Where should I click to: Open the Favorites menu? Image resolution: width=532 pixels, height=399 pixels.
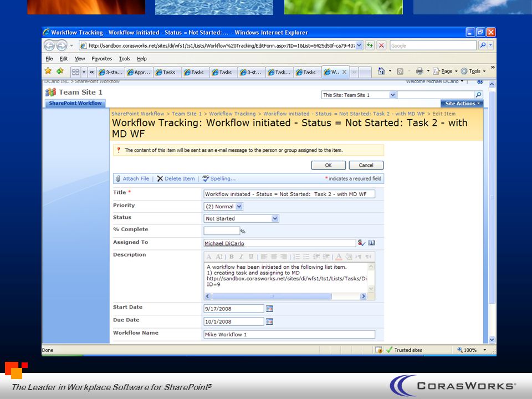(102, 59)
